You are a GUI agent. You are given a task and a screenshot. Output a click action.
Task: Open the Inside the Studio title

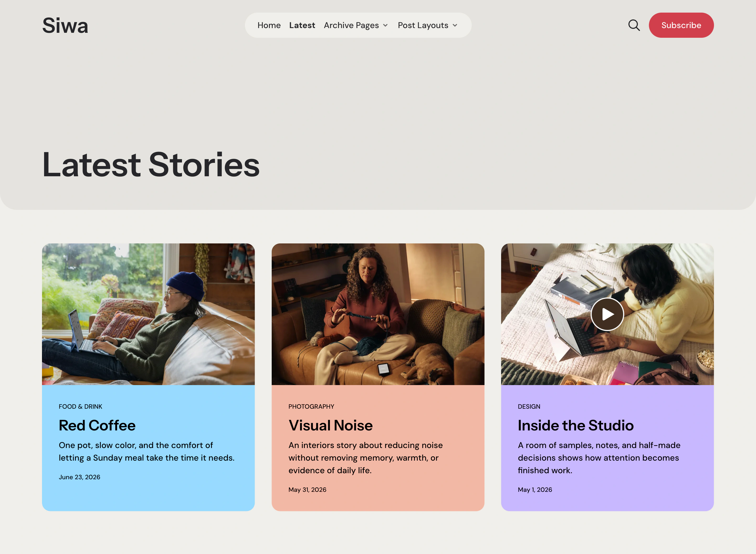[575, 425]
